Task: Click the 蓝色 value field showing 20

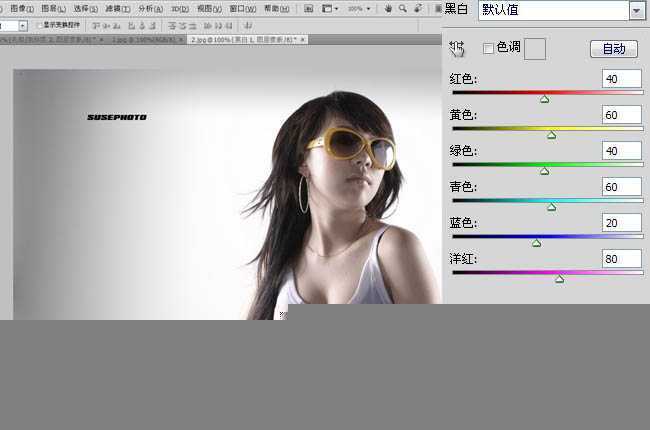Action: coord(622,223)
